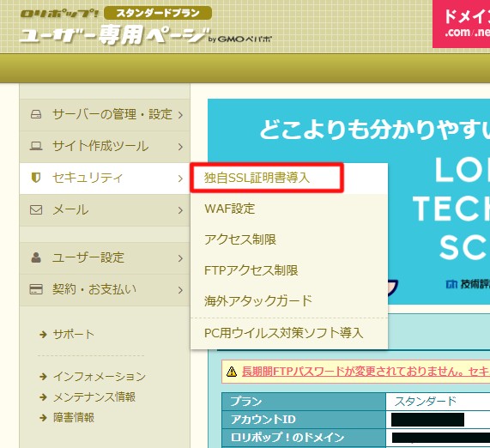The width and height of the screenshot is (490, 448).
Task: Open サイト作成ツール menu
Action: pos(105,147)
